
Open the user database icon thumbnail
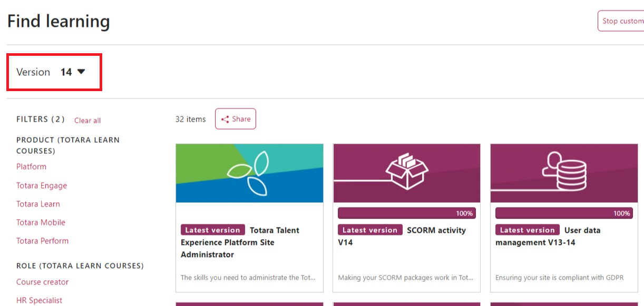pos(564,173)
